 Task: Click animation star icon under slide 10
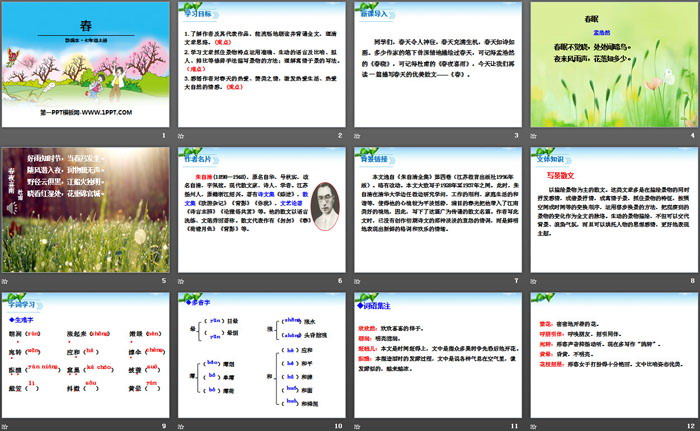[x=181, y=427]
